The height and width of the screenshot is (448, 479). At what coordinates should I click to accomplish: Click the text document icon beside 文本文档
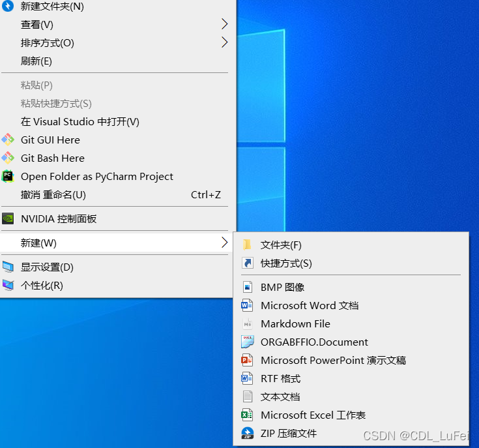click(248, 396)
